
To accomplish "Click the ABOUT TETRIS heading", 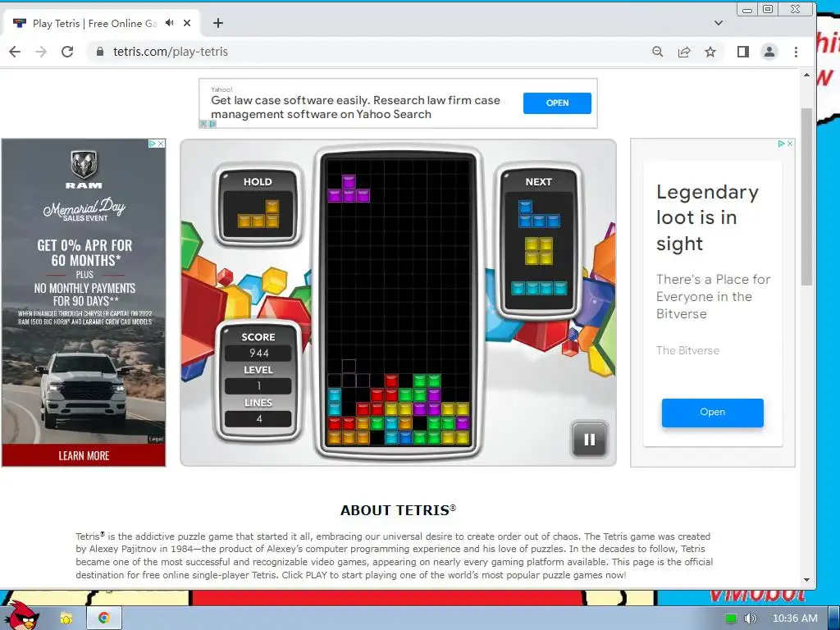I will coord(398,510).
